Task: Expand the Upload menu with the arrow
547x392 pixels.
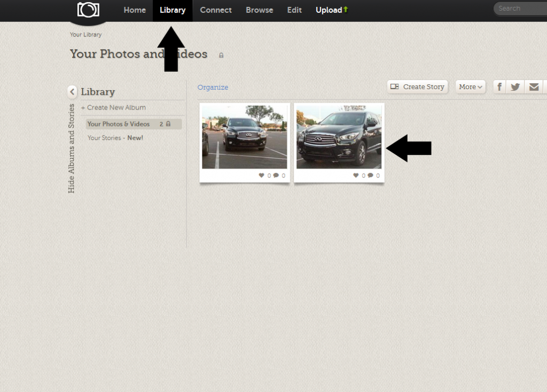Action: tap(345, 10)
